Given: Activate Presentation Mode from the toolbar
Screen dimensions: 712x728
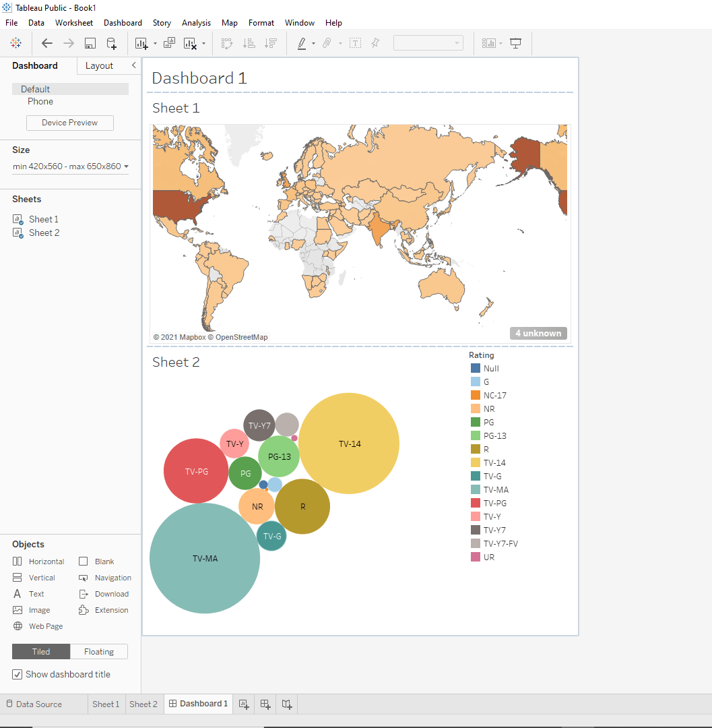Looking at the screenshot, I should click(x=515, y=42).
